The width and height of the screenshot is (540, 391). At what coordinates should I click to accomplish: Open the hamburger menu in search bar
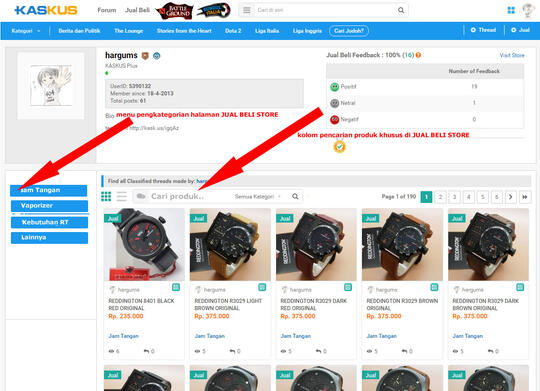247,10
